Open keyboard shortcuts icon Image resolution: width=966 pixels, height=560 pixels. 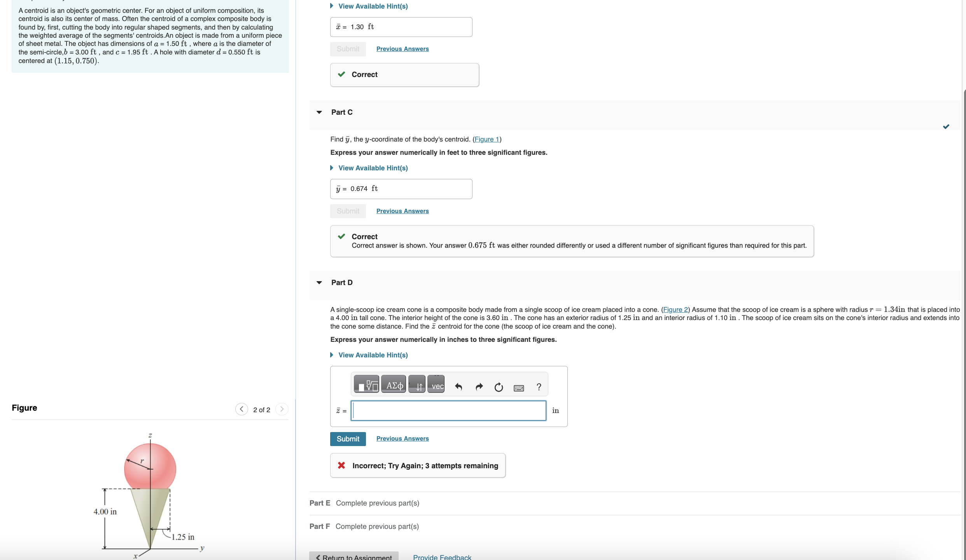pos(519,388)
